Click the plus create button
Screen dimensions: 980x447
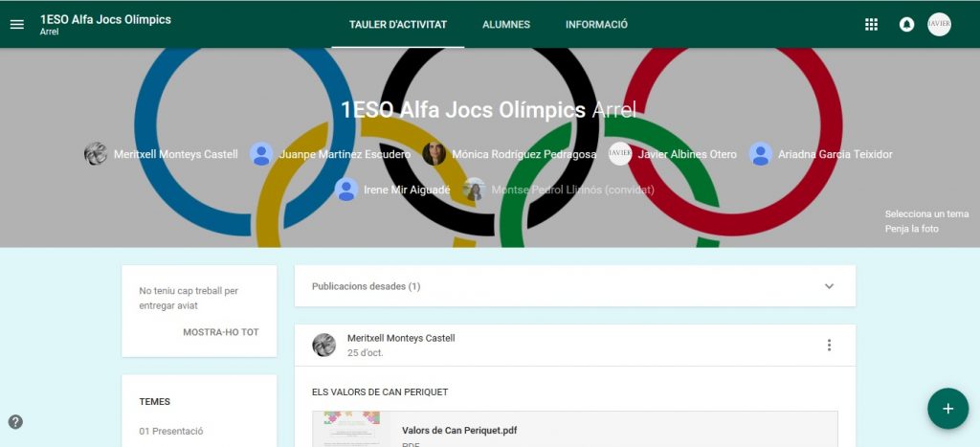948,409
